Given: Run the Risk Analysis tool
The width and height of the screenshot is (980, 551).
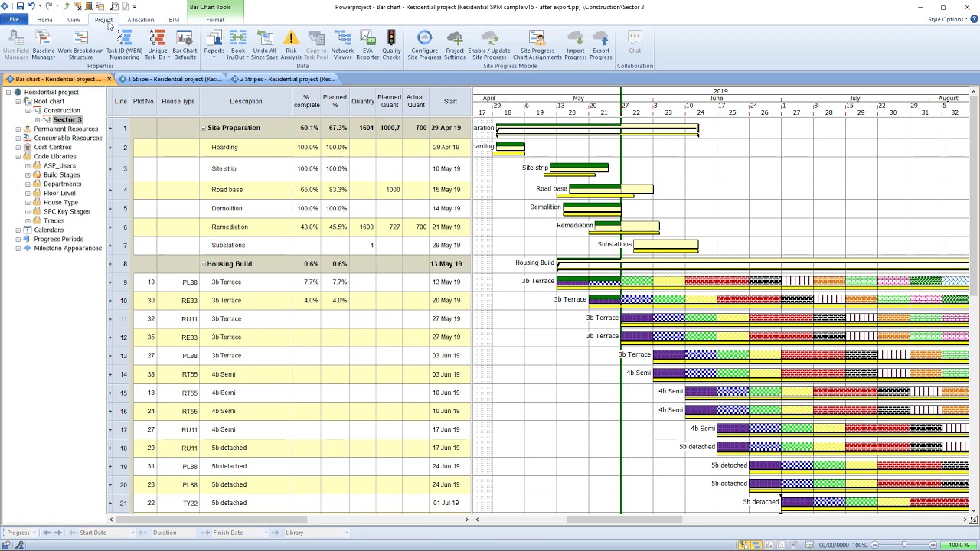Looking at the screenshot, I should 291,45.
